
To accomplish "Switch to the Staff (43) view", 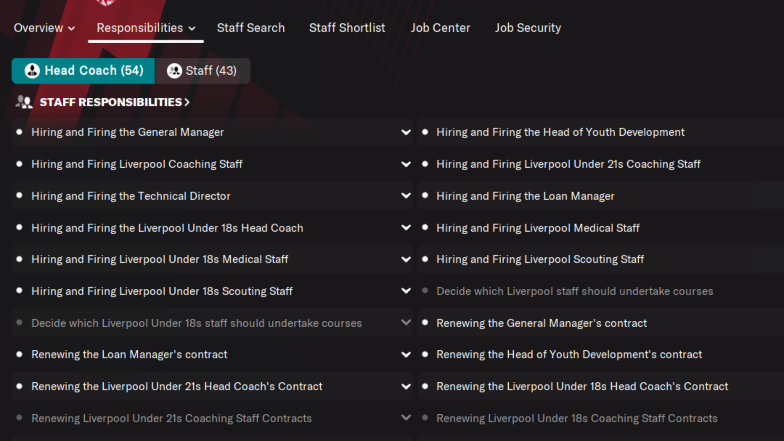I will coord(202,70).
